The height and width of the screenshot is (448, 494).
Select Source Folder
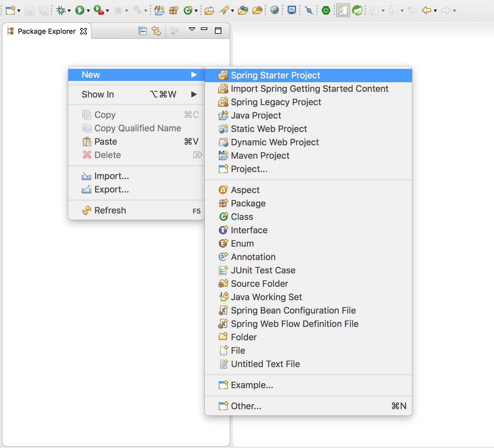(308, 284)
